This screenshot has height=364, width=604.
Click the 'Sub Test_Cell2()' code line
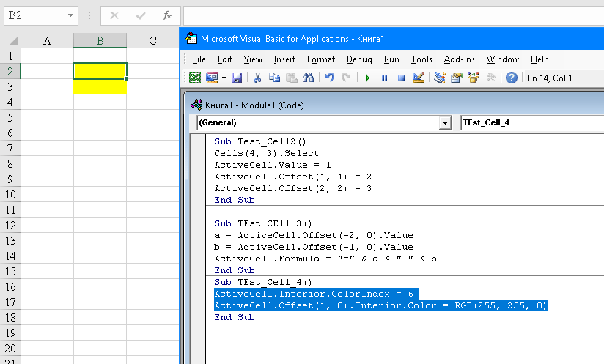click(260, 141)
